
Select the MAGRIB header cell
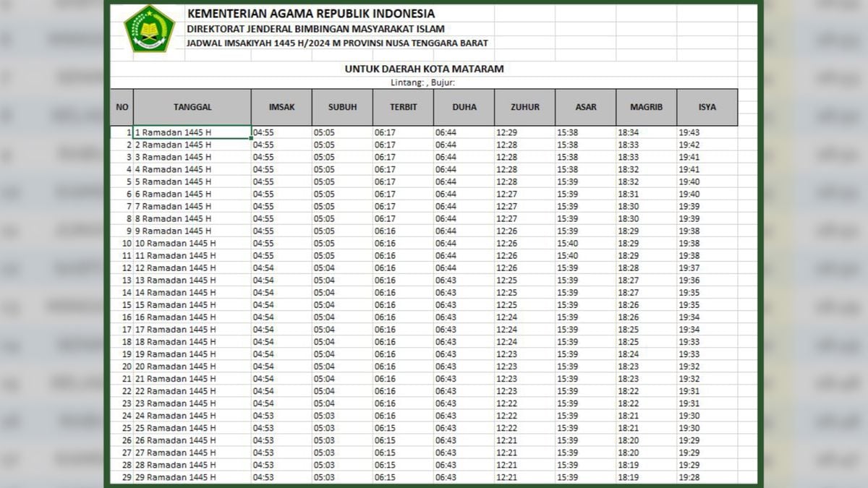pyautogui.click(x=646, y=107)
